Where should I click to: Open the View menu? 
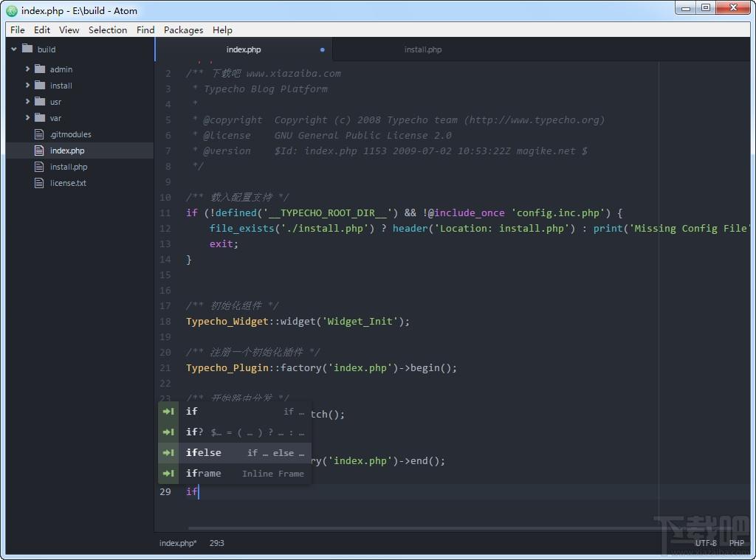[69, 30]
